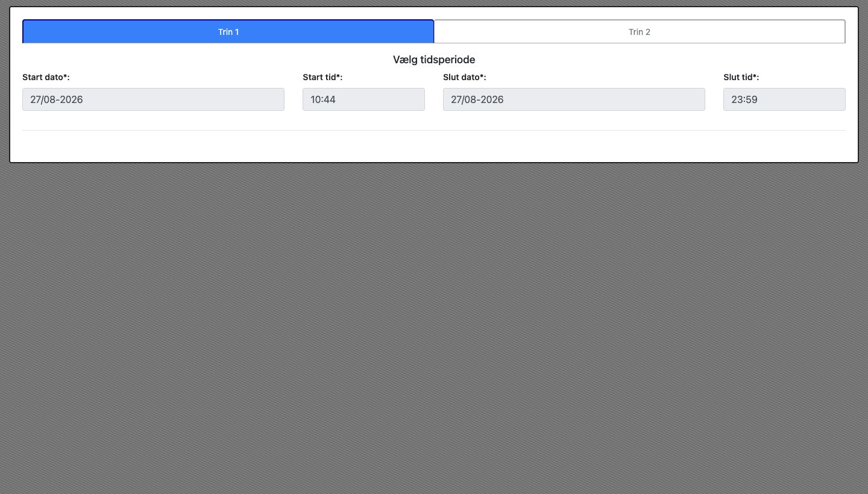Screen dimensions: 868x494
Task: Edit the end time value 23:59
Action: 784,99
